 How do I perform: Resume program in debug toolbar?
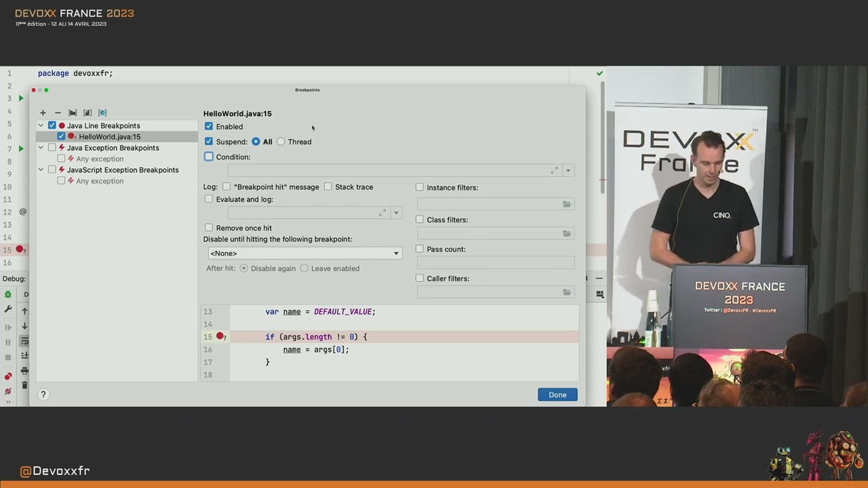(x=8, y=327)
